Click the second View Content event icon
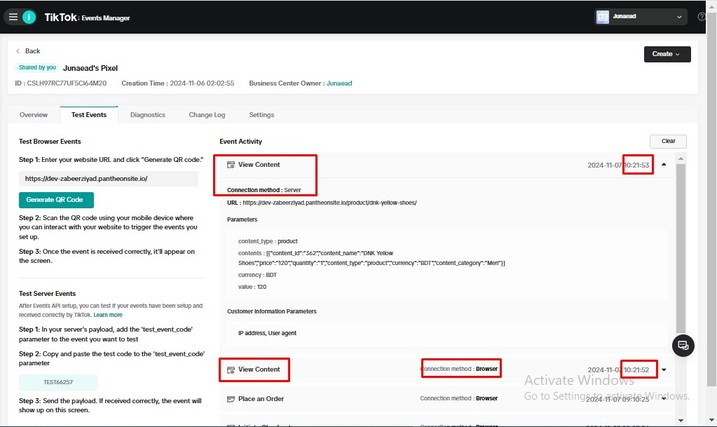This screenshot has width=717, height=427. (x=231, y=370)
